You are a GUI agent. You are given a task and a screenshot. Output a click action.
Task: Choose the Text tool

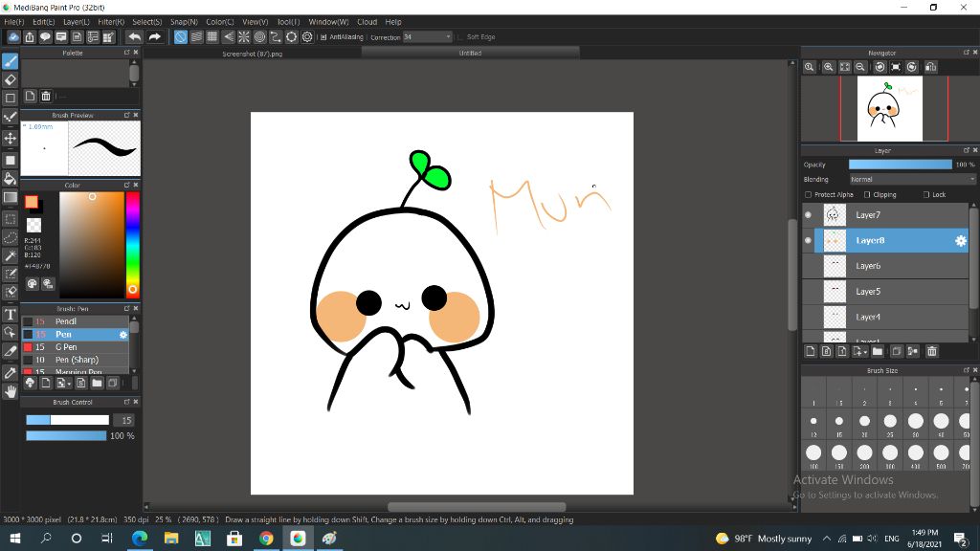(10, 314)
